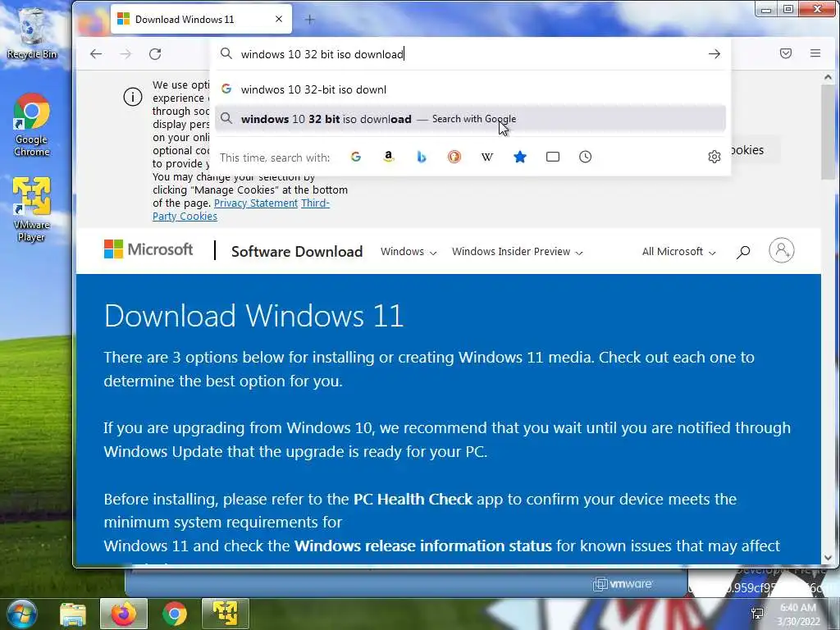Search this time with Amazon icon
The image size is (840, 630).
[389, 157]
